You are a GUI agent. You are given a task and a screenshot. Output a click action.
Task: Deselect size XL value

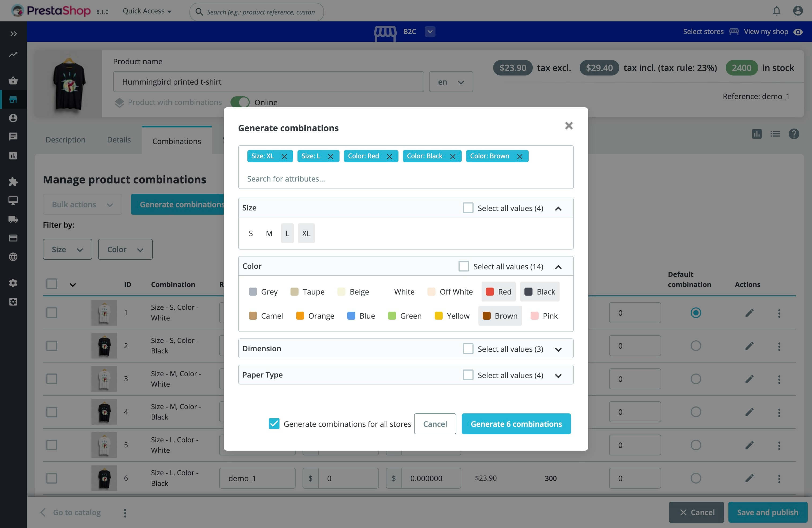point(306,233)
